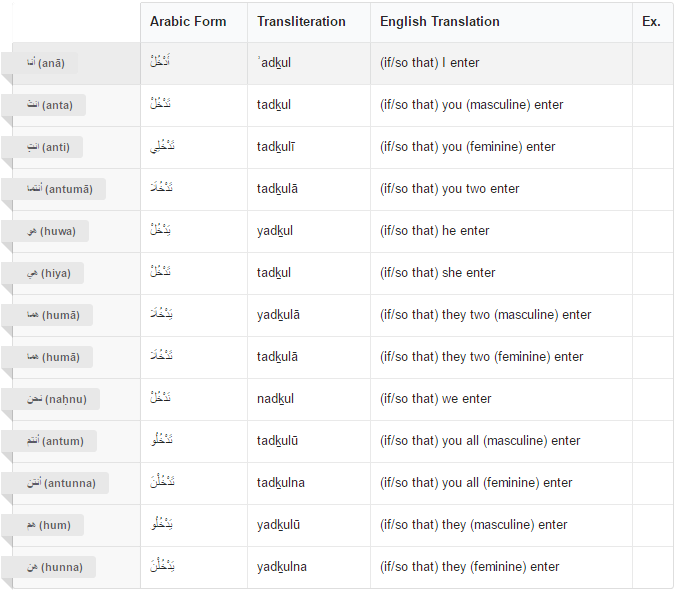Select the (antum) pronoun row label
This screenshot has height=594, width=679.
point(49,441)
